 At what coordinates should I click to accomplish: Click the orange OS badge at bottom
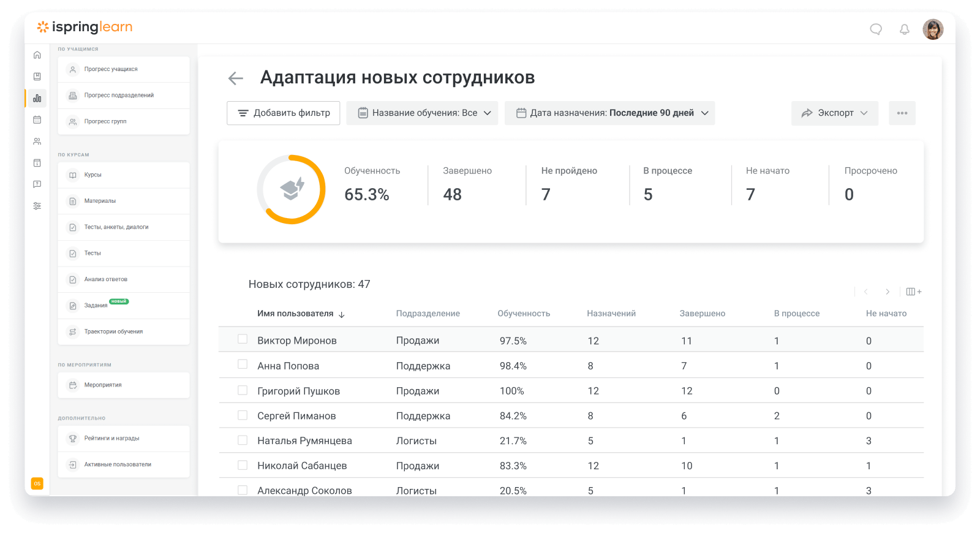coord(37,483)
